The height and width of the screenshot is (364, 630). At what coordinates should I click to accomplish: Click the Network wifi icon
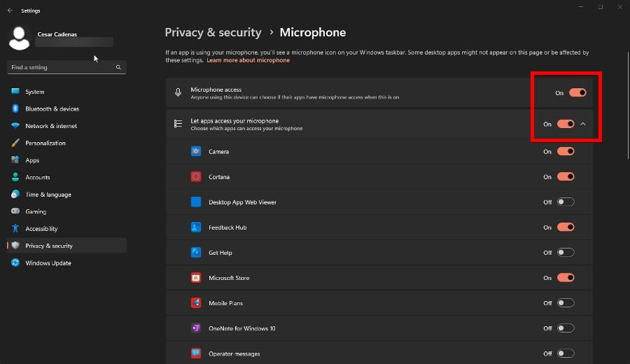click(x=15, y=125)
